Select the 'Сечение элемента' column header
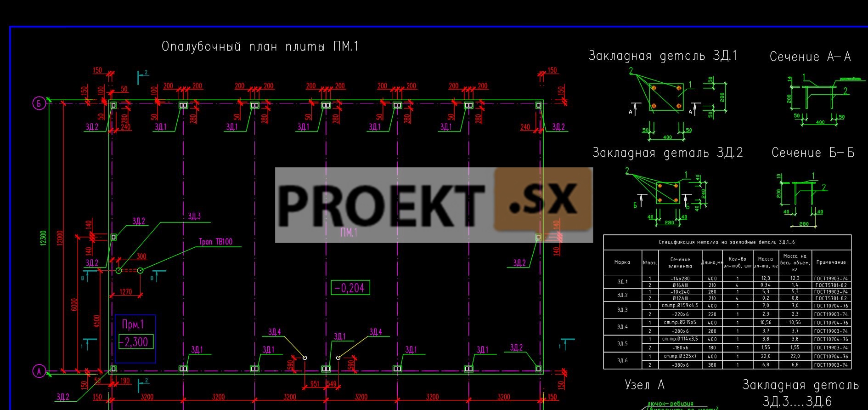The image size is (868, 410). point(680,262)
